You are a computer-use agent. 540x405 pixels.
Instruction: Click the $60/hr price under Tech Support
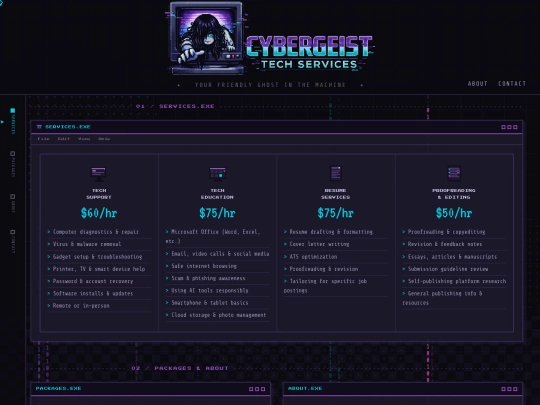pos(99,213)
